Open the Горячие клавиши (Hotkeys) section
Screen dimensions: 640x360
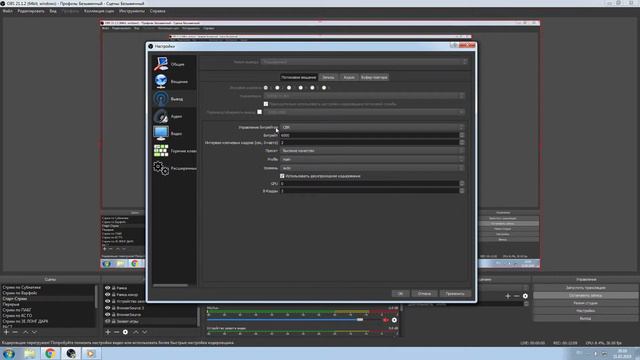coord(174,151)
